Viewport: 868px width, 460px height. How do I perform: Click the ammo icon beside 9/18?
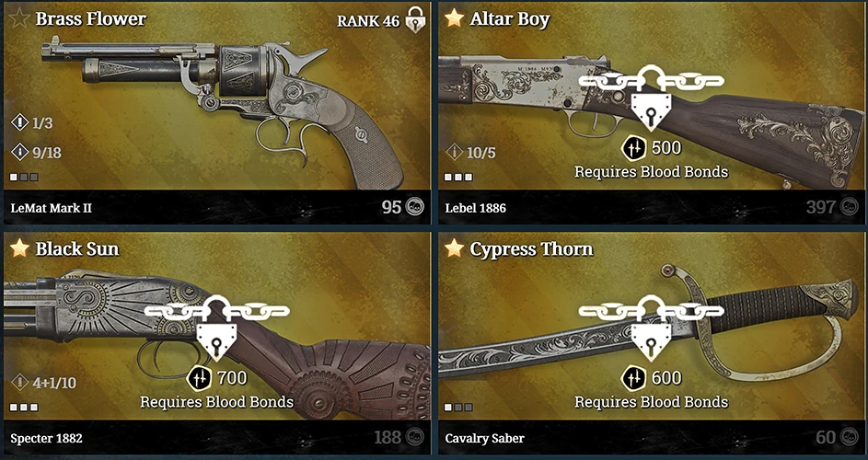pos(20,152)
